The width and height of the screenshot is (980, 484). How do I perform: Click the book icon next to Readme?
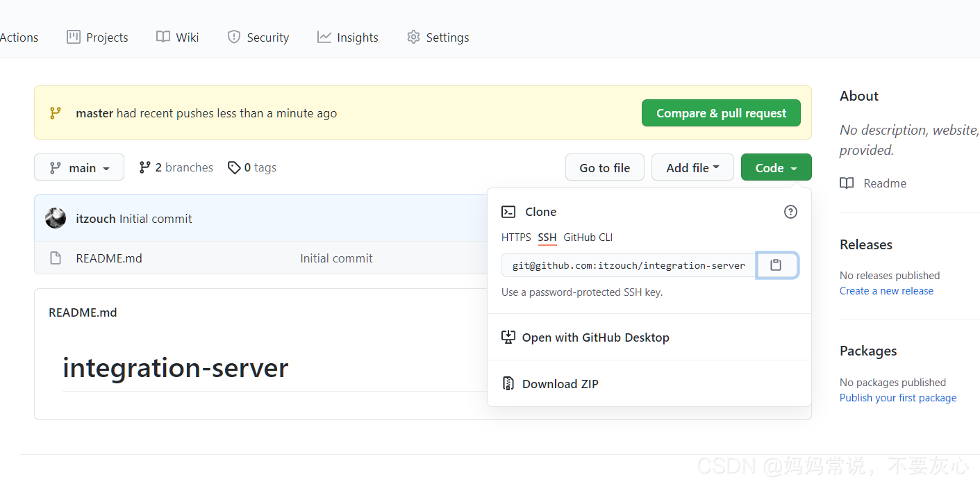click(847, 183)
